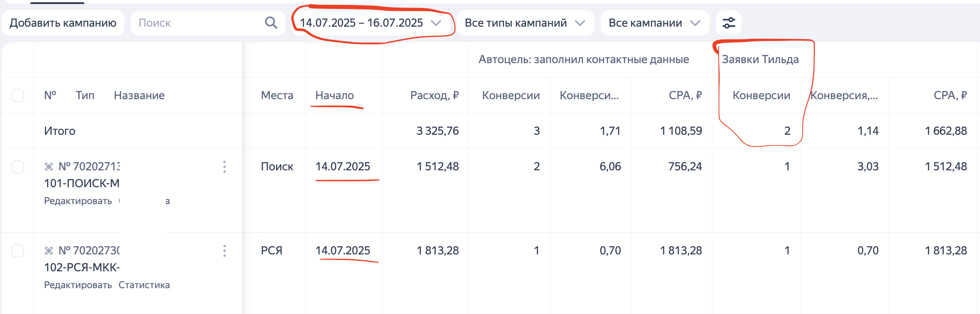980x314 pixels.
Task: Click status icon of campaign 102-РСЯ
Action: click(x=49, y=251)
